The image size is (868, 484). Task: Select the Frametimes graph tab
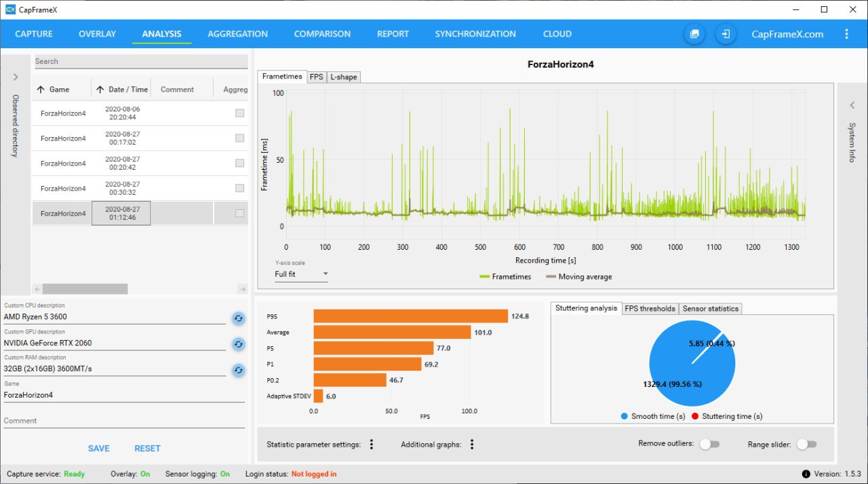[282, 77]
